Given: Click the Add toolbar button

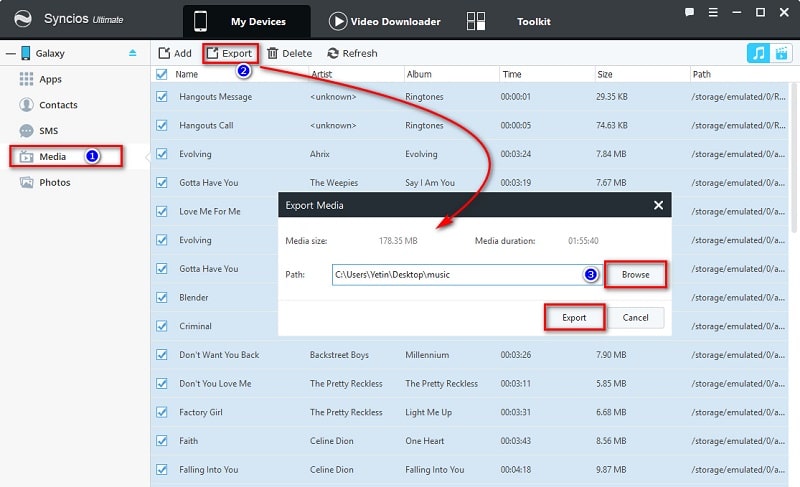Looking at the screenshot, I should click(175, 53).
